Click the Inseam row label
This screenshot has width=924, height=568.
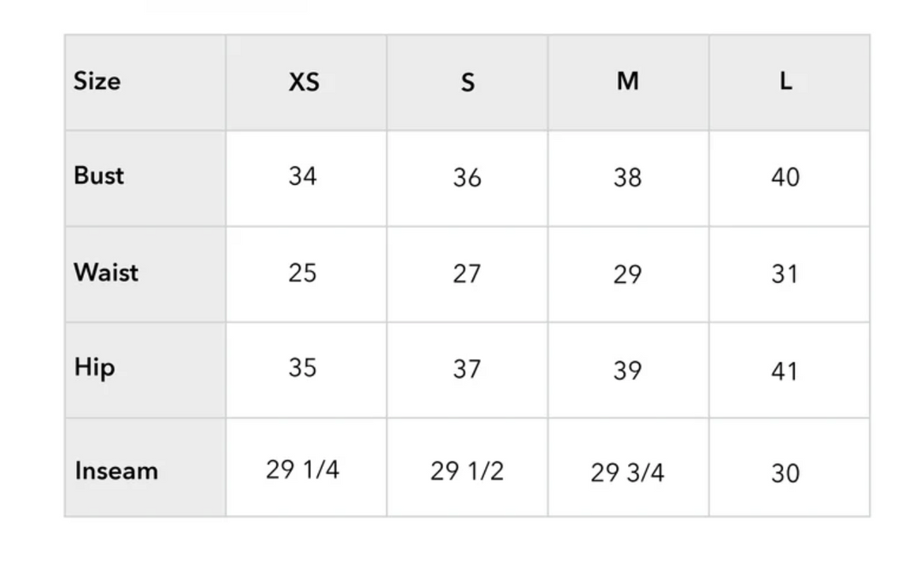(116, 470)
